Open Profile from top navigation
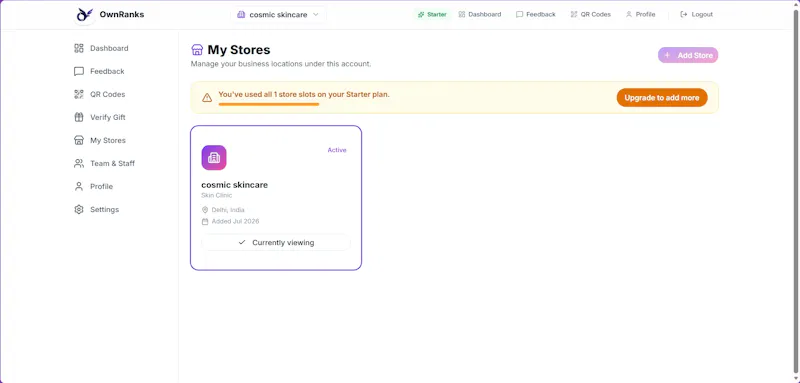 click(x=640, y=15)
